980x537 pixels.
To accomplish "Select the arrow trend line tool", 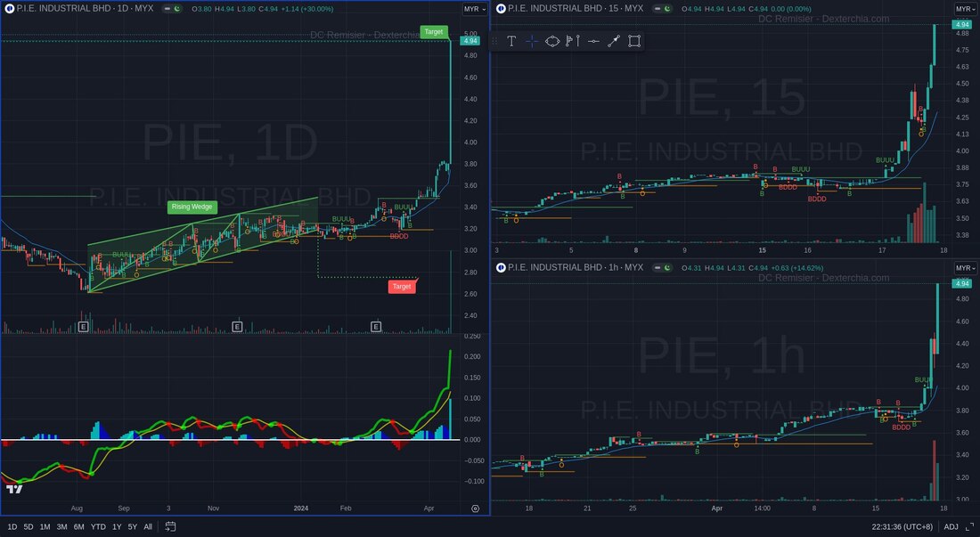I will (x=614, y=41).
